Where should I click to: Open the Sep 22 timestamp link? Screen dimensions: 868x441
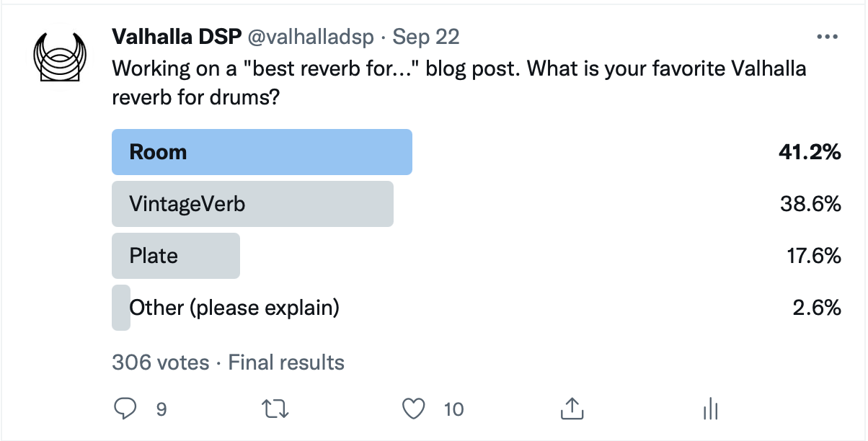pyautogui.click(x=425, y=37)
